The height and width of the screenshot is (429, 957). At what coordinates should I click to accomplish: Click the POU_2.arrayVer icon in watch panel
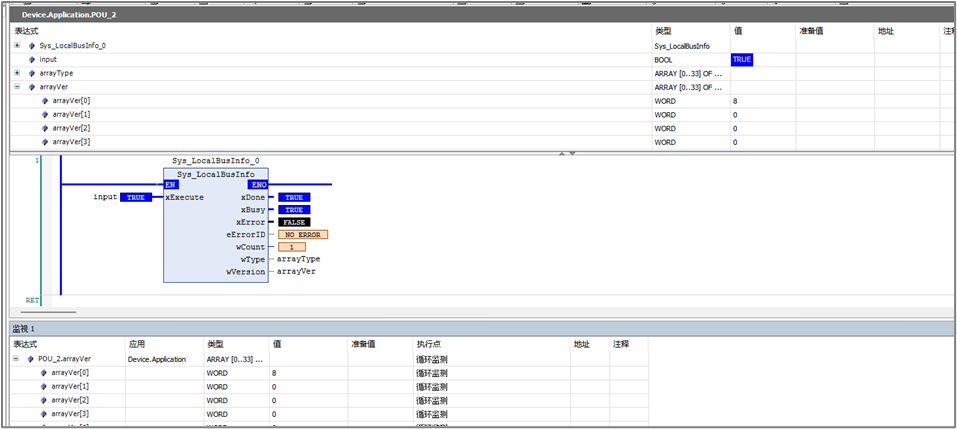click(31, 359)
